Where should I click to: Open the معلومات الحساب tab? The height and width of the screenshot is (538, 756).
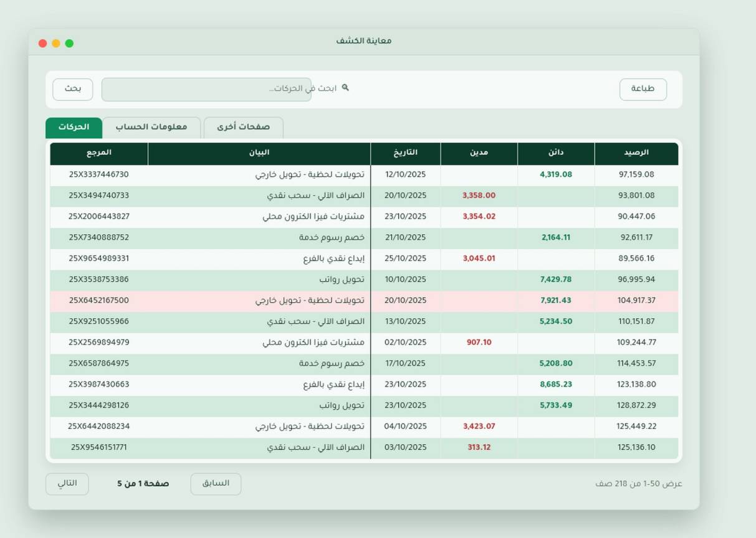pyautogui.click(x=151, y=127)
